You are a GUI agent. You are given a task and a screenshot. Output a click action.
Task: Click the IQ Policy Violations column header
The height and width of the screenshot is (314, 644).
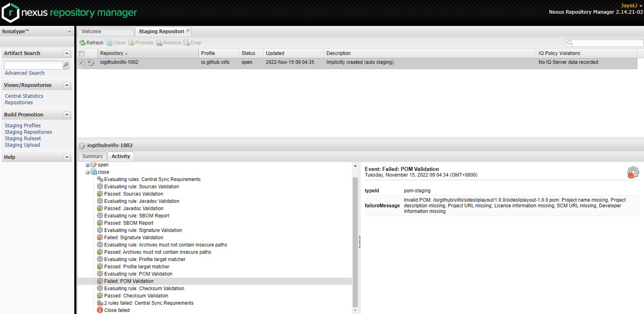coord(586,53)
